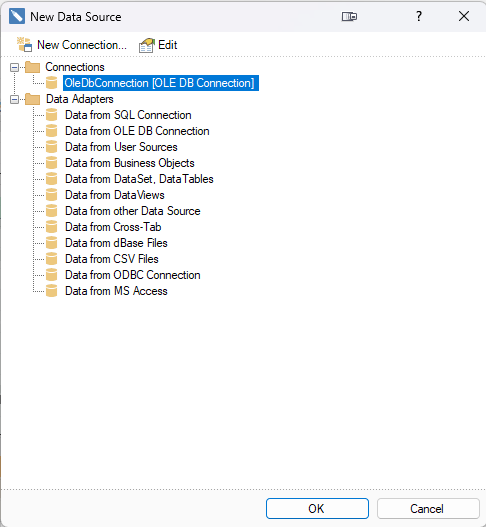This screenshot has width=486, height=527.
Task: Click database icon beside Data from MS Access
Action: click(x=51, y=291)
